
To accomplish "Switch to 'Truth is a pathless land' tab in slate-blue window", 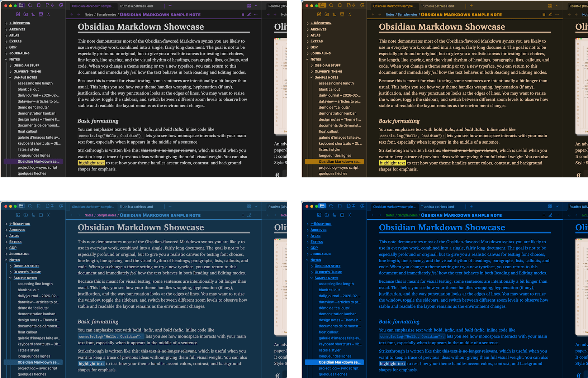I will point(136,207).
